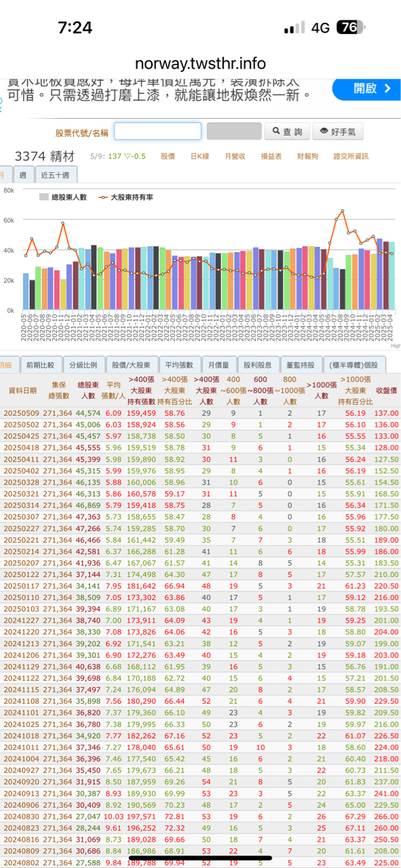Focus the stock code/name input field

[x=157, y=132]
